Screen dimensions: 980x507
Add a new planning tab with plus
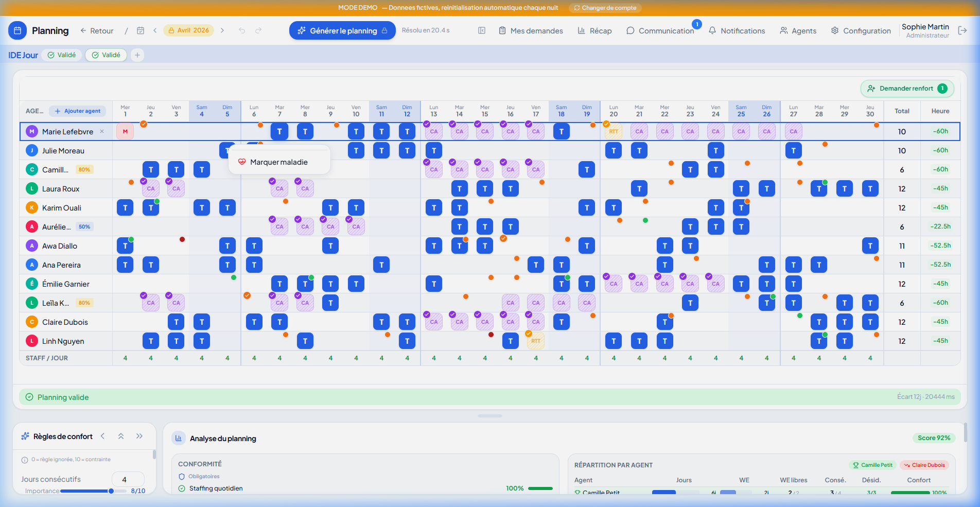pos(137,55)
